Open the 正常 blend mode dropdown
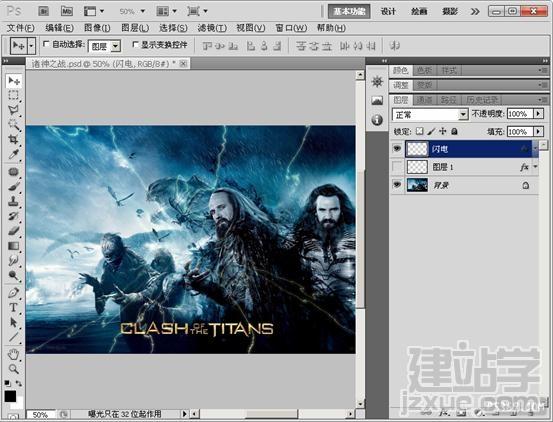The image size is (553, 422). pyautogui.click(x=430, y=115)
